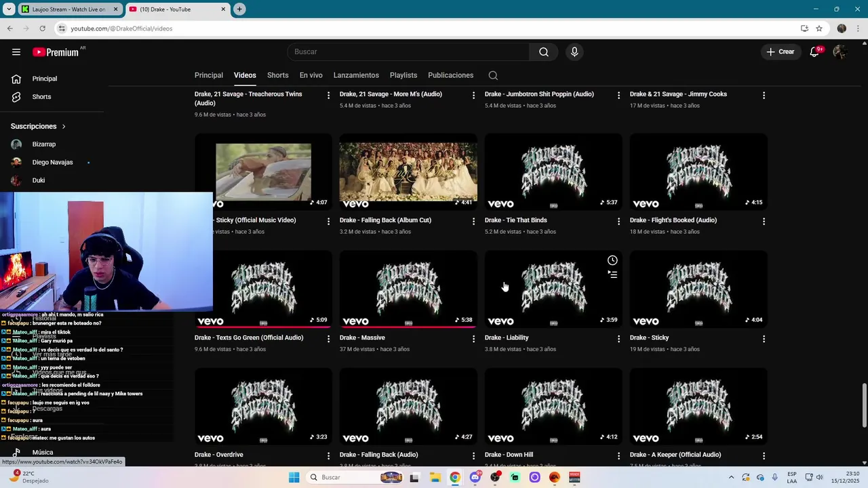Image resolution: width=868 pixels, height=488 pixels.
Task: Open the Chrome tab search dropdown
Action: click(x=9, y=9)
